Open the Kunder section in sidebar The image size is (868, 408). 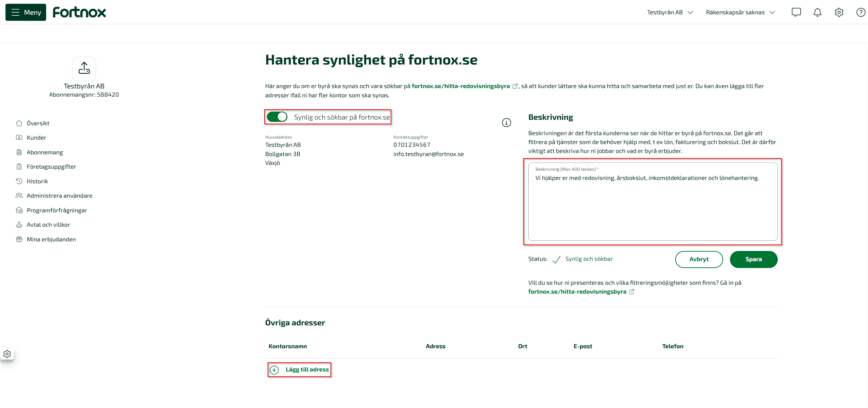coord(37,138)
